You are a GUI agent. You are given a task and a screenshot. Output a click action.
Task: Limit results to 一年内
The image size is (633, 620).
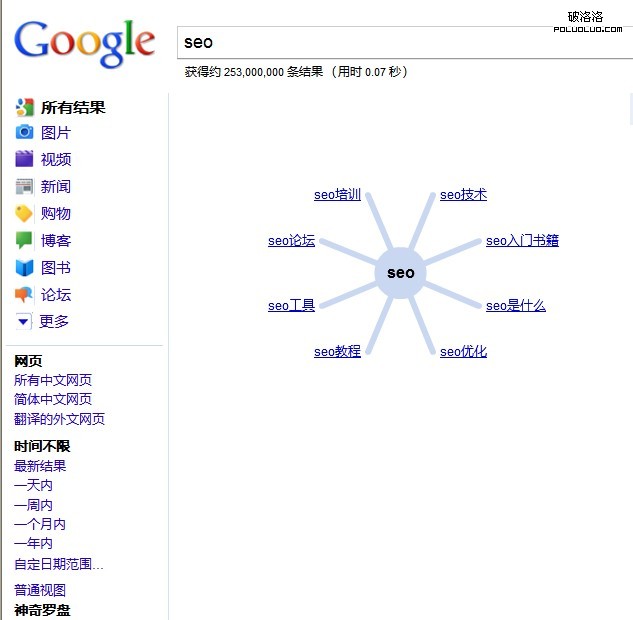[x=33, y=543]
